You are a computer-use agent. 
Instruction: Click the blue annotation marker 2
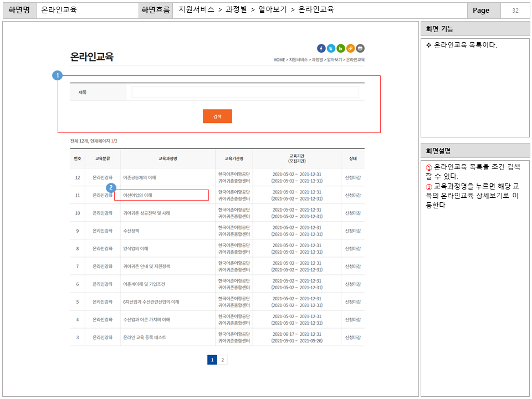click(x=111, y=188)
